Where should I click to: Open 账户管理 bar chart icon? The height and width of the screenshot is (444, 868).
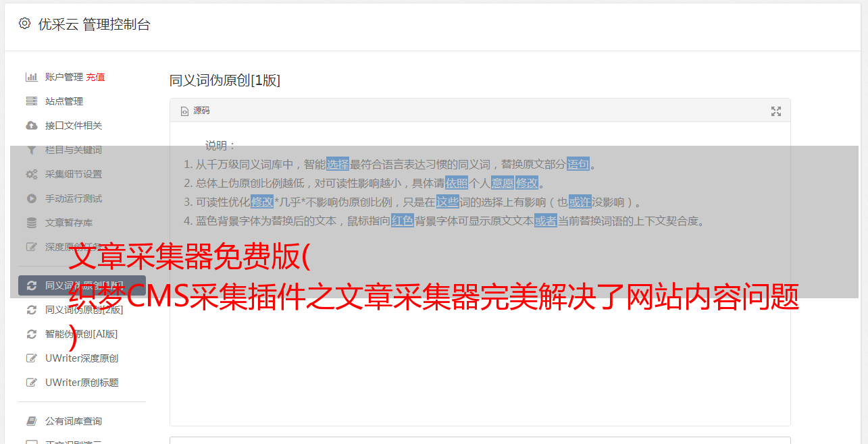coord(31,77)
